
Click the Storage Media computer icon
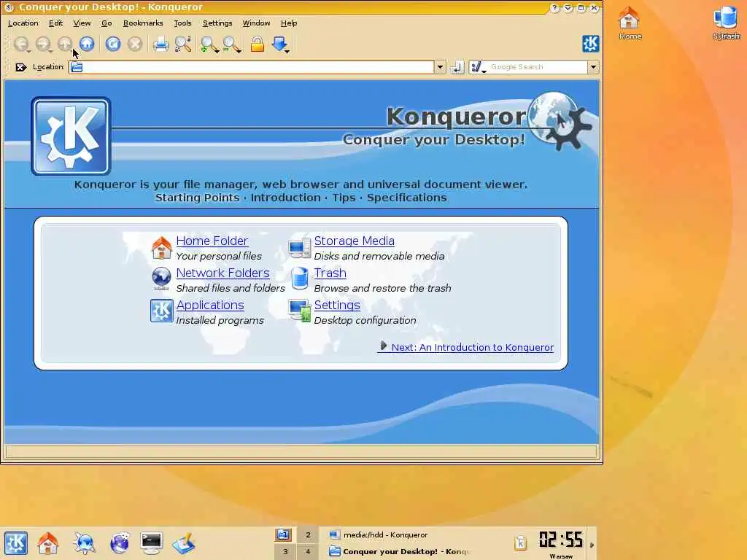coord(300,249)
